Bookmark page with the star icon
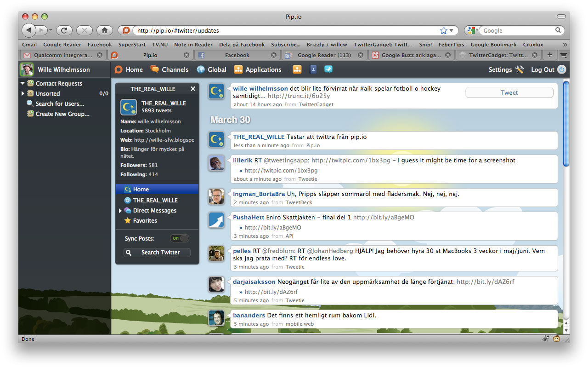 coord(443,30)
